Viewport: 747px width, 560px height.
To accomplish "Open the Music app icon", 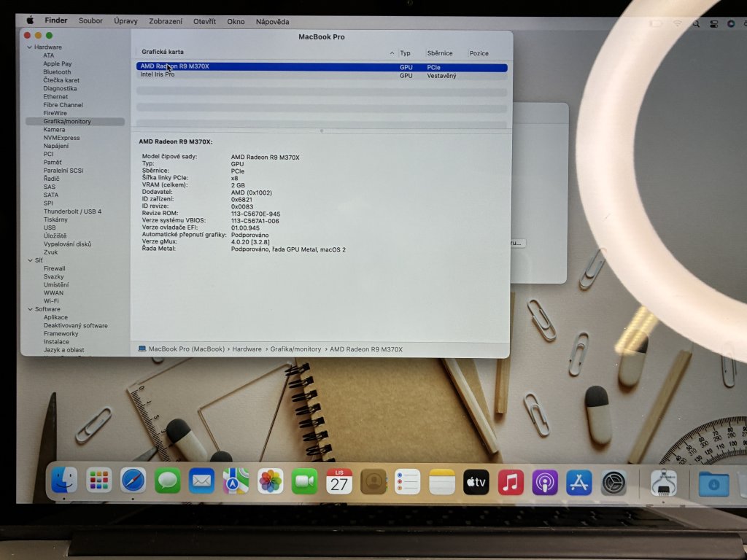I will click(x=511, y=482).
